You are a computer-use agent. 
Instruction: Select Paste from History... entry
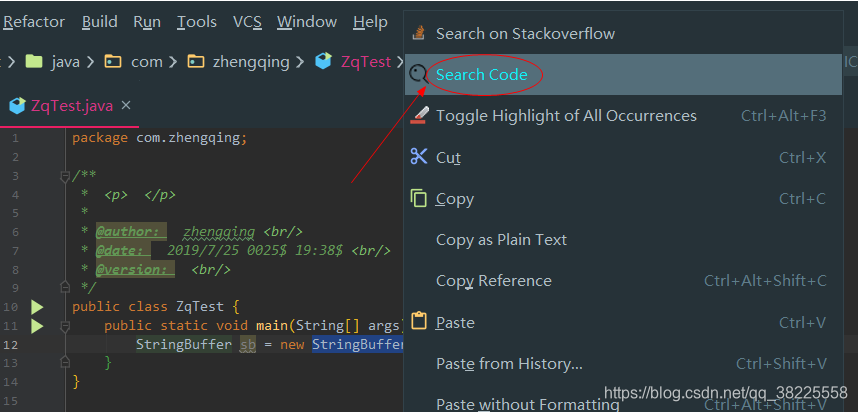623,363
